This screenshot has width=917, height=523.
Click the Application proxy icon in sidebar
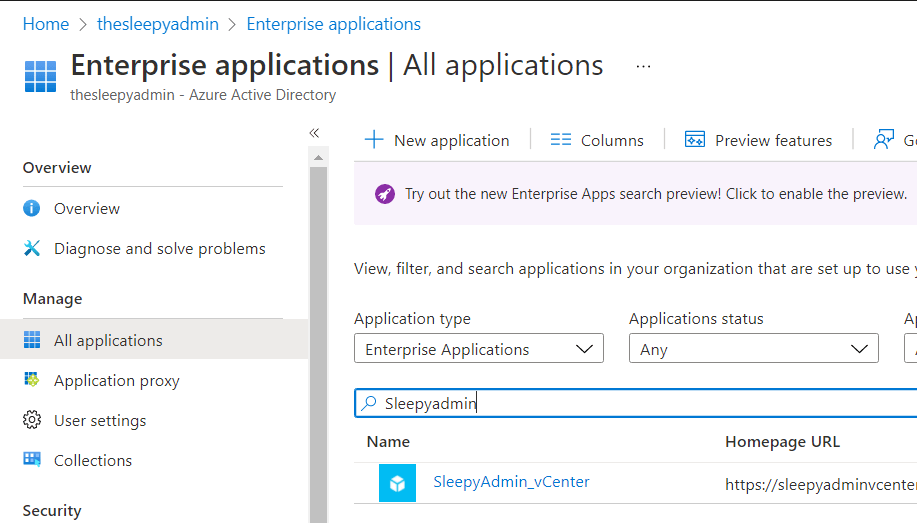click(32, 380)
